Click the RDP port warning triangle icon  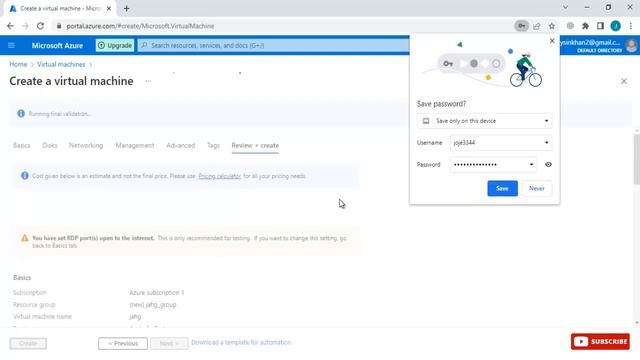coord(24,238)
